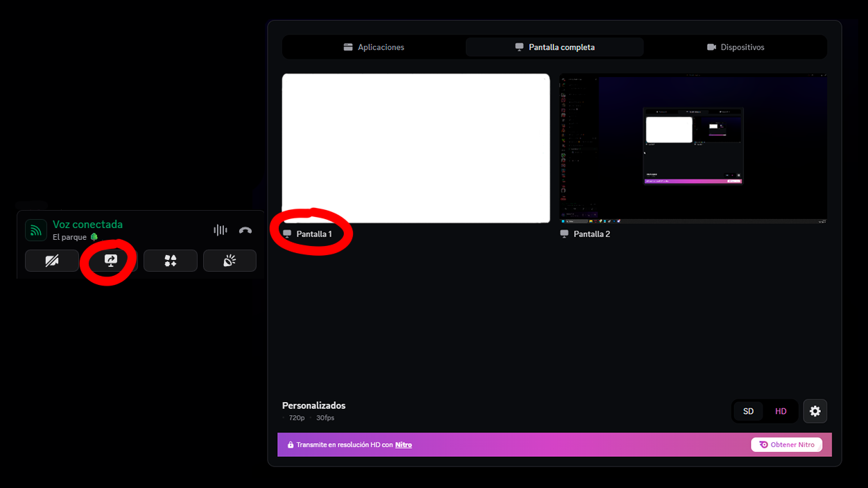Click the El parque channel name
Image resolution: width=868 pixels, height=488 pixels.
tap(71, 236)
